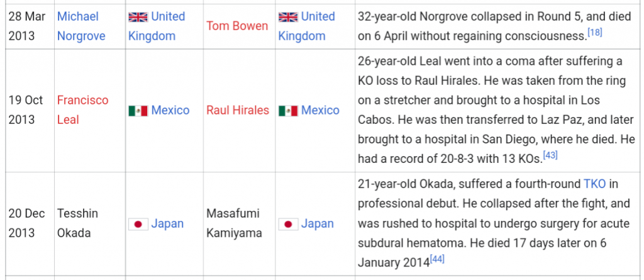Follow the Francisco Leal red link

(x=82, y=110)
